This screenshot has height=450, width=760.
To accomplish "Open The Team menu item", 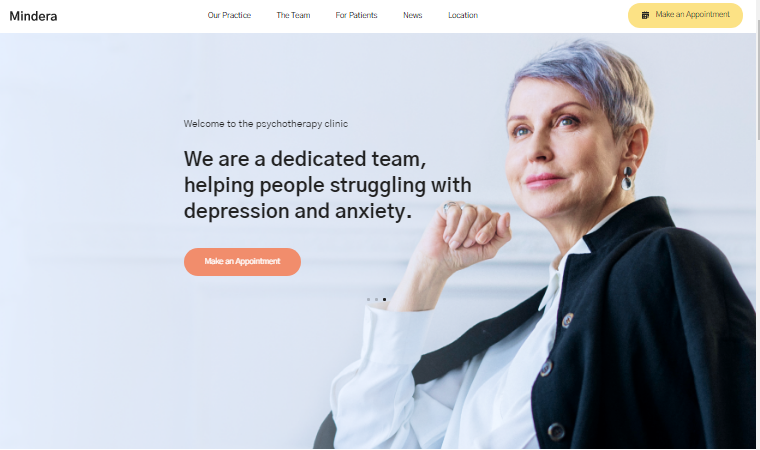I will (x=293, y=16).
